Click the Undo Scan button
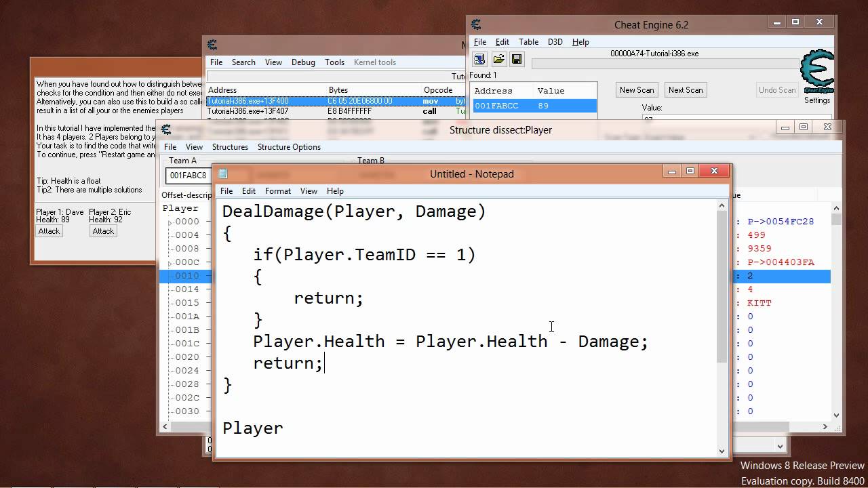The width and height of the screenshot is (868, 488). pyautogui.click(x=777, y=90)
